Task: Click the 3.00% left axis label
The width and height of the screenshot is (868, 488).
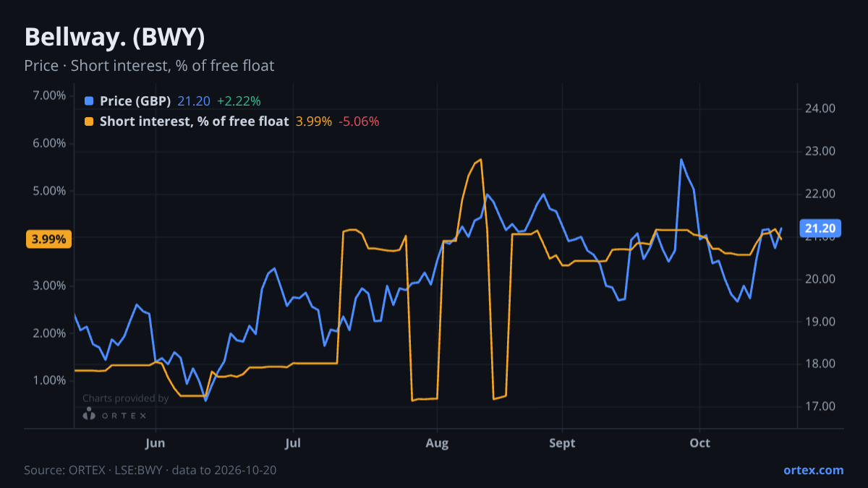Action: click(50, 286)
